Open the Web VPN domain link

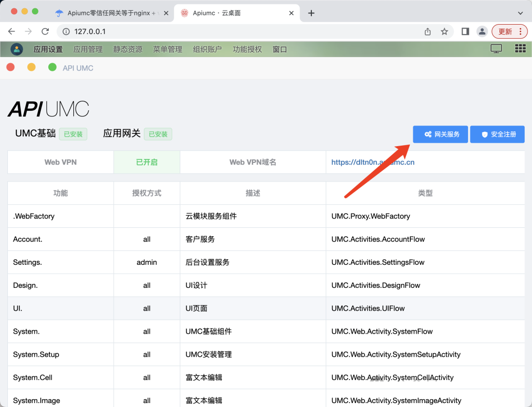tap(372, 162)
